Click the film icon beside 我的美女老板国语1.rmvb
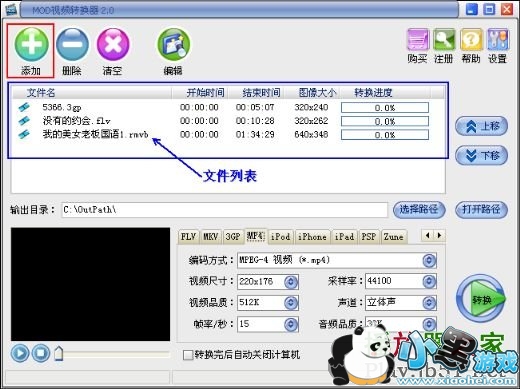This screenshot has height=389, width=520. (24, 134)
